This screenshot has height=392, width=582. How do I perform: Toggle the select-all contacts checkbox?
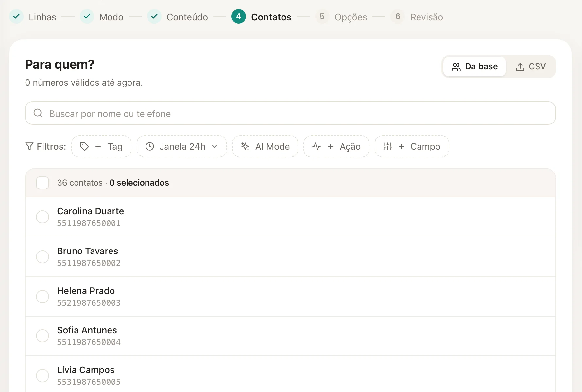(x=43, y=183)
